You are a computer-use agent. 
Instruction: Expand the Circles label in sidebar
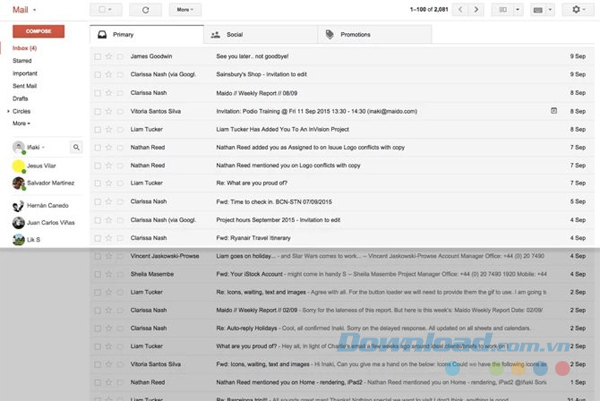pyautogui.click(x=7, y=112)
